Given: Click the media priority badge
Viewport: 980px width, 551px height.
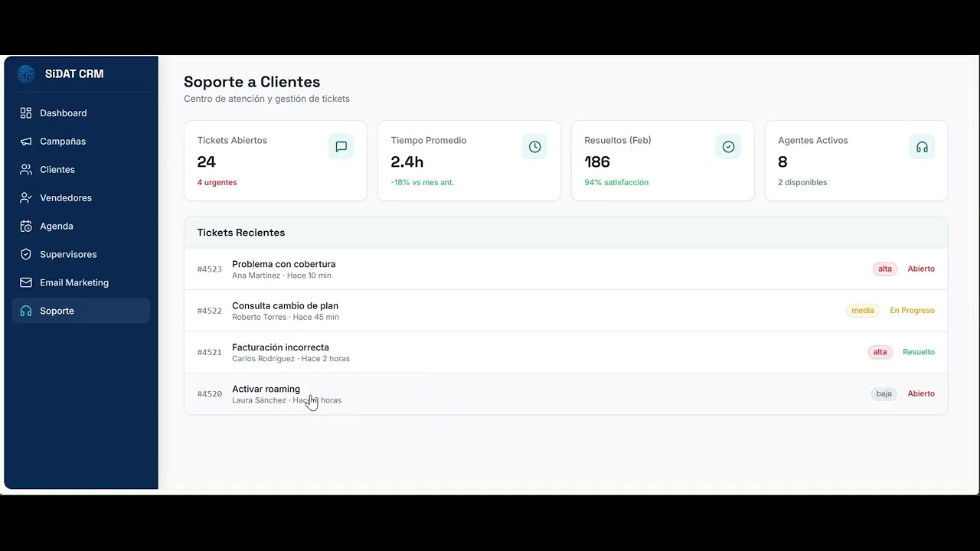Looking at the screenshot, I should point(863,311).
